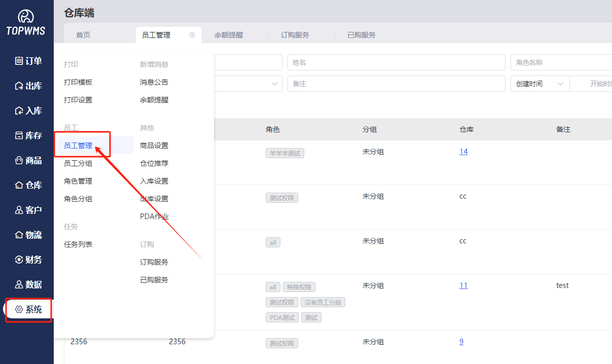Viewport: 612px width, 364px height.
Task: Select 打印模板 in the menu
Action: click(x=78, y=82)
